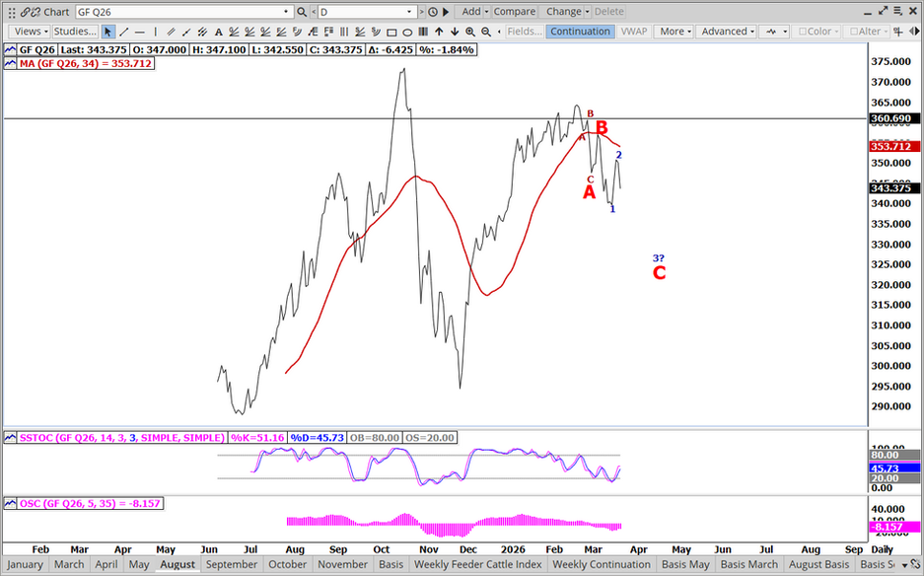Click the zoom in magnifier icon
Viewport: 924px width, 576px height.
coord(470,32)
